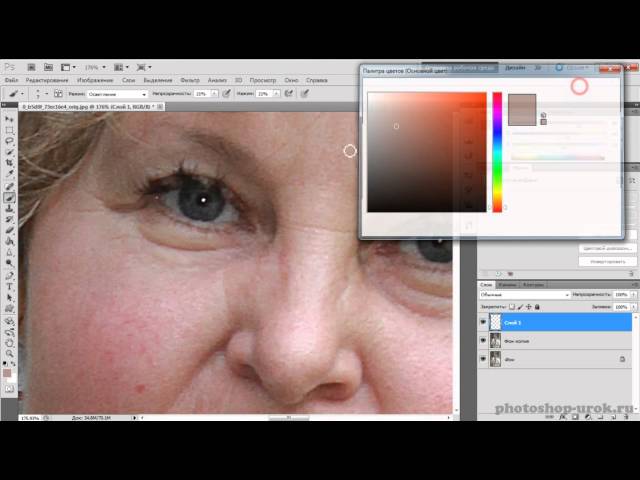Select the Clone Stamp tool
Image resolution: width=640 pixels, height=480 pixels.
tap(9, 209)
